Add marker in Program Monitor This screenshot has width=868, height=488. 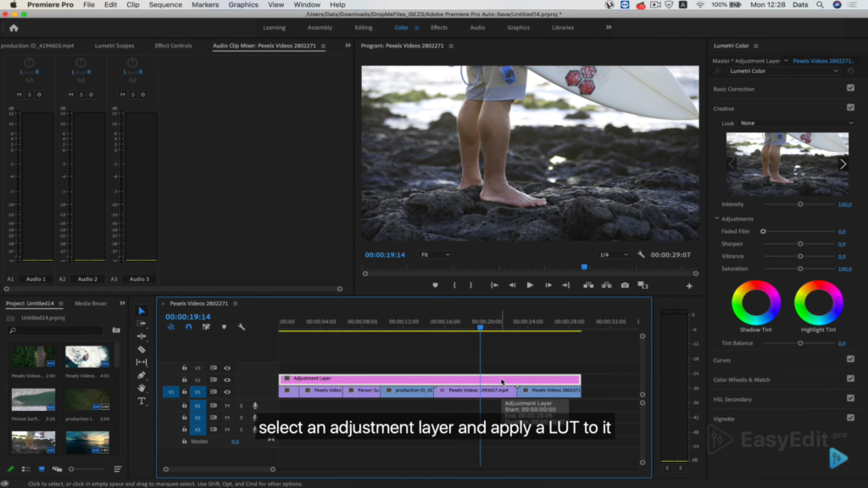435,286
